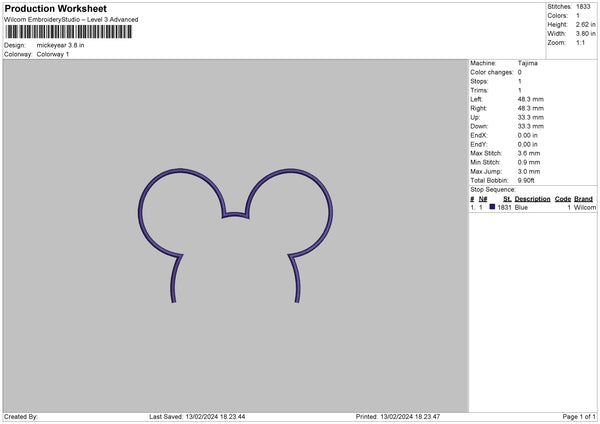Click the Height value 2.62 in
The height and width of the screenshot is (424, 600).
coord(585,24)
